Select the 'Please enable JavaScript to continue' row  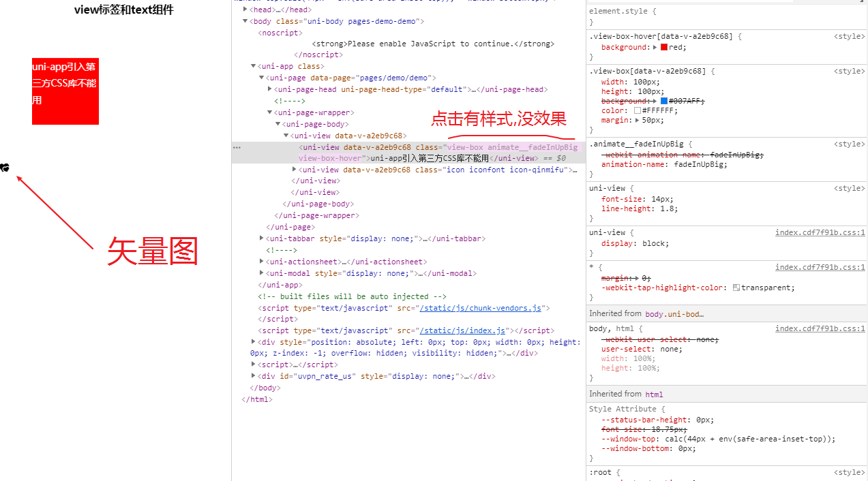point(433,44)
